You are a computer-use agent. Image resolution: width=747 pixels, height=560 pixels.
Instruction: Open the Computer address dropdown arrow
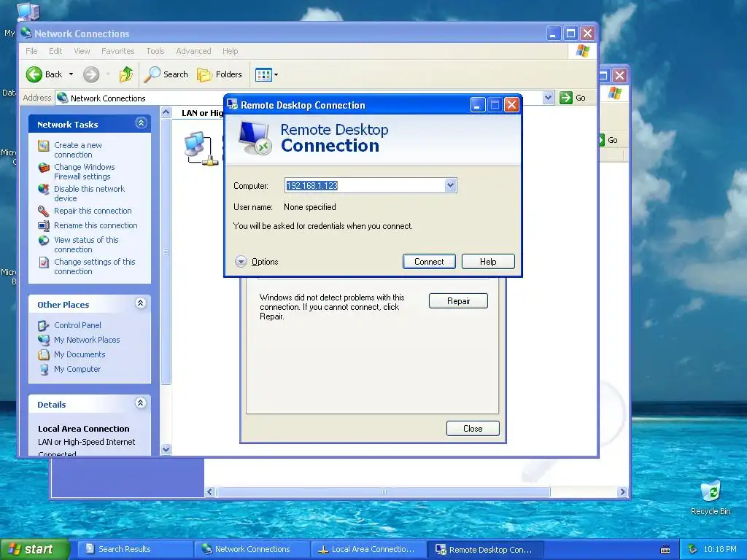click(x=450, y=185)
